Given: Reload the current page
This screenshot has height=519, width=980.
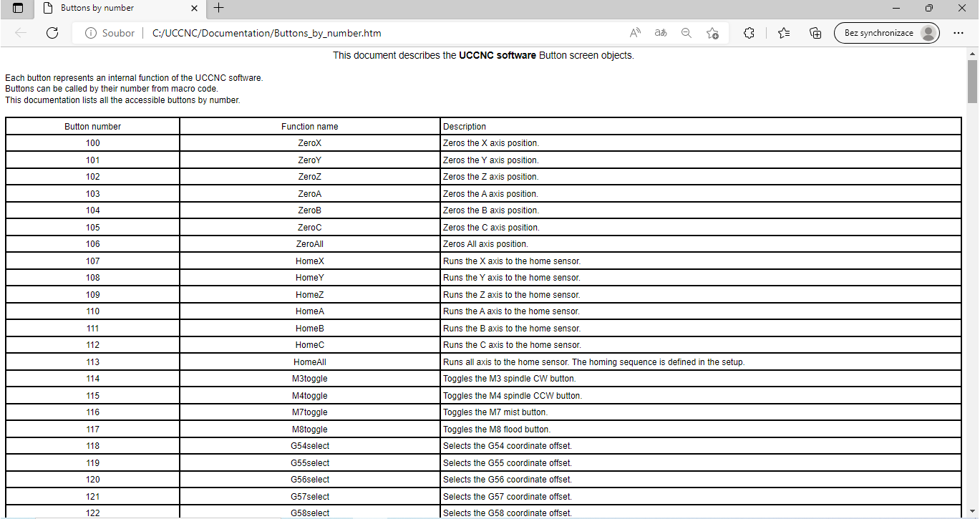Looking at the screenshot, I should (x=52, y=33).
